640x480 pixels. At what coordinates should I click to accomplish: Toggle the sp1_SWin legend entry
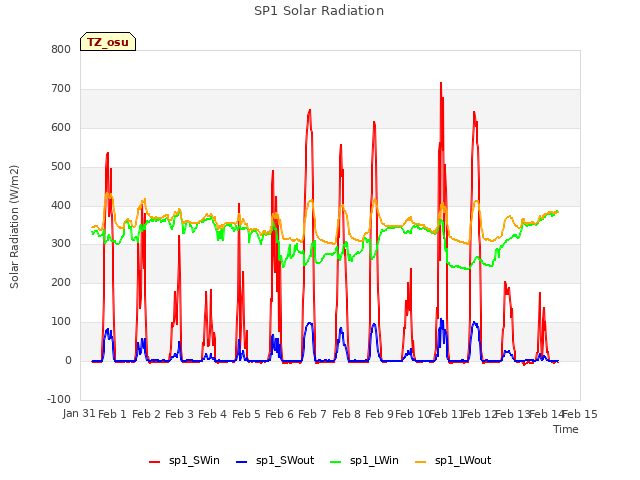coord(184,460)
